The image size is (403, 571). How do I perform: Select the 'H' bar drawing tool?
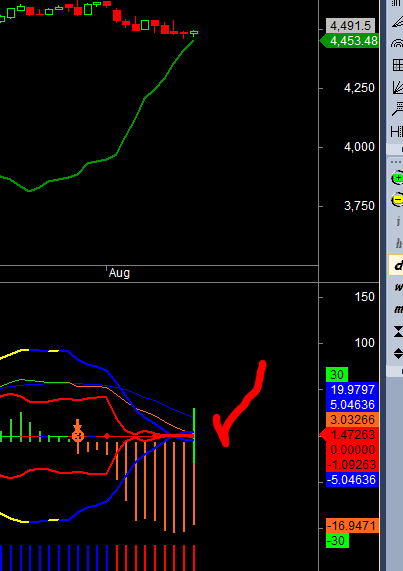[x=397, y=131]
